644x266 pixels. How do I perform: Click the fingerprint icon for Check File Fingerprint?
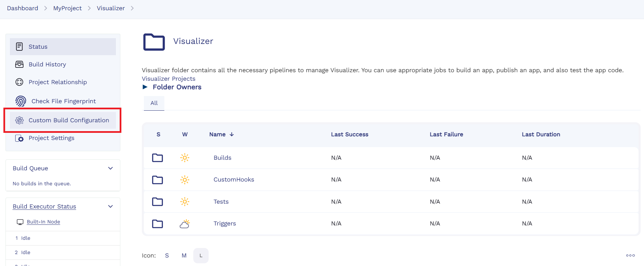click(x=21, y=101)
